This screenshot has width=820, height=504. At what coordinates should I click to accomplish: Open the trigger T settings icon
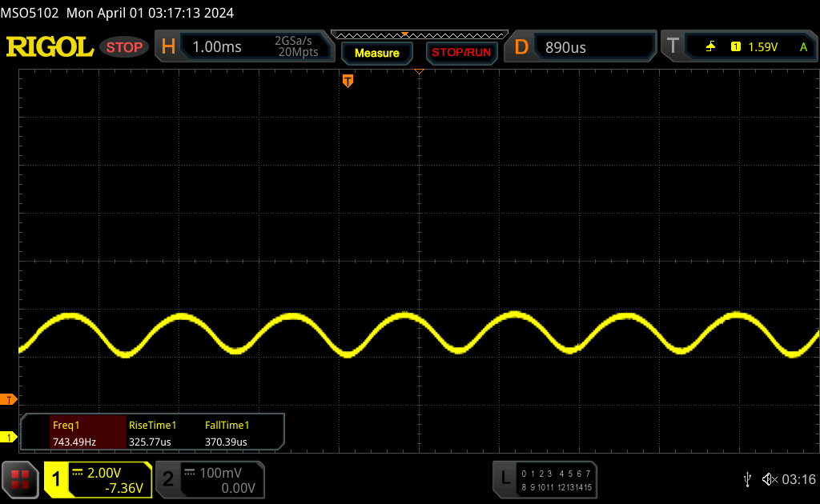(673, 46)
